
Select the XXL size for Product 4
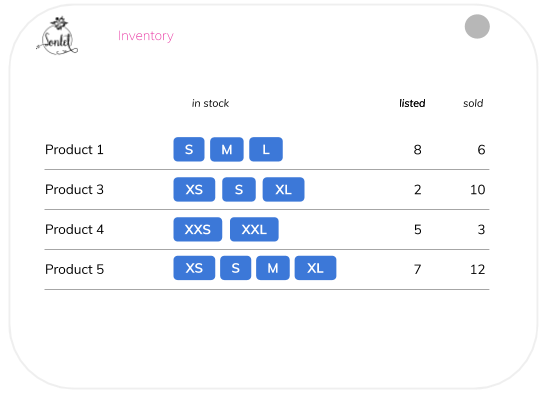[x=254, y=229]
